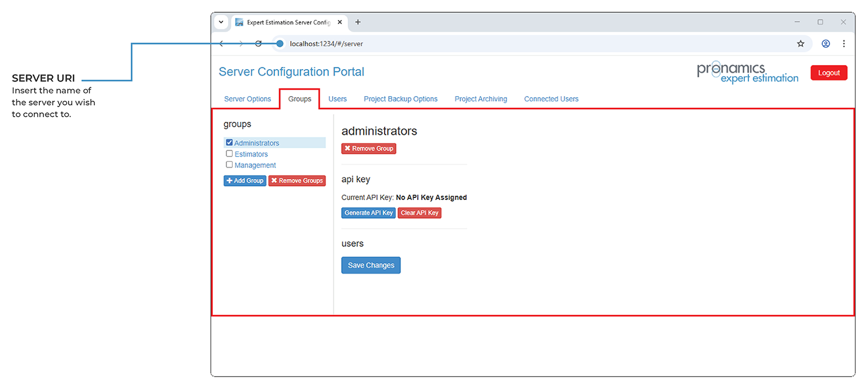Open a new browser tab
The height and width of the screenshot is (389, 868).
tap(358, 22)
